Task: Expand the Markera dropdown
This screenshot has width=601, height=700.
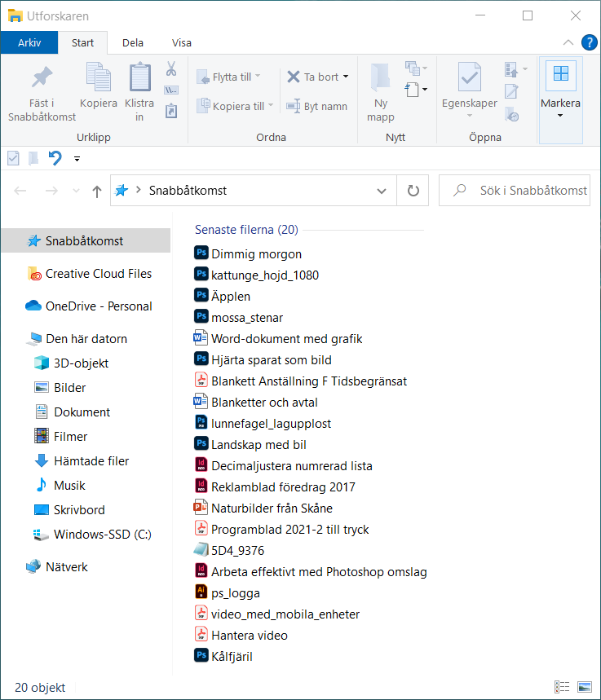Action: click(560, 115)
